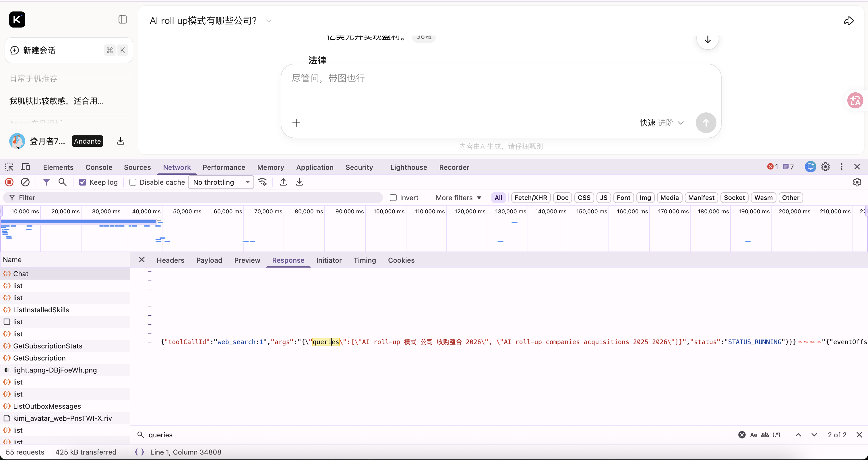
Task: Click the Filter input field
Action: point(193,198)
